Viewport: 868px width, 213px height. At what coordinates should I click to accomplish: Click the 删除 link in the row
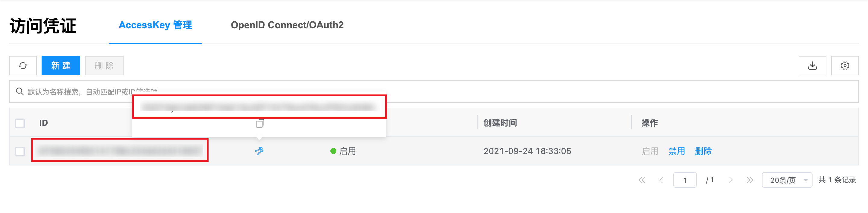(x=703, y=151)
